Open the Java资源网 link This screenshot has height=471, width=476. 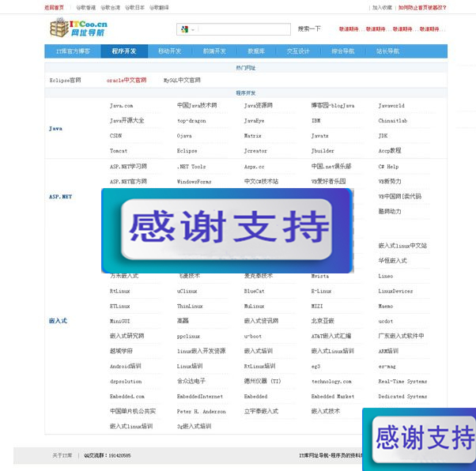click(x=259, y=105)
